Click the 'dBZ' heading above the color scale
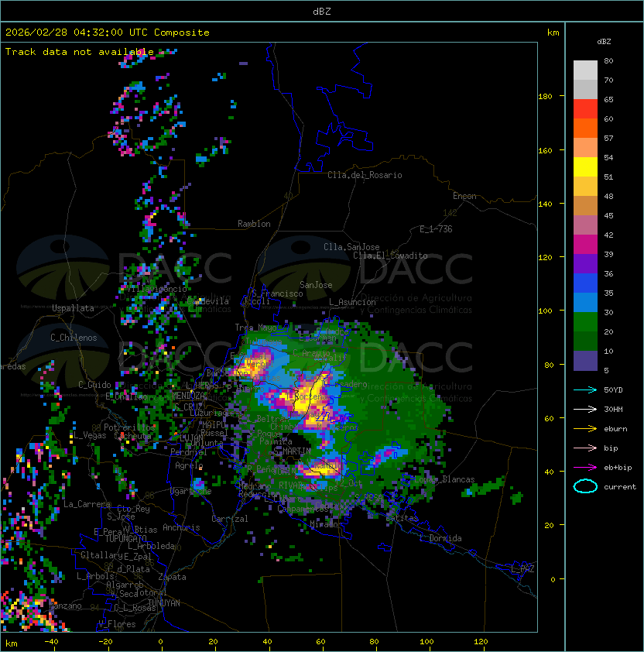The width and height of the screenshot is (644, 652). coord(604,42)
